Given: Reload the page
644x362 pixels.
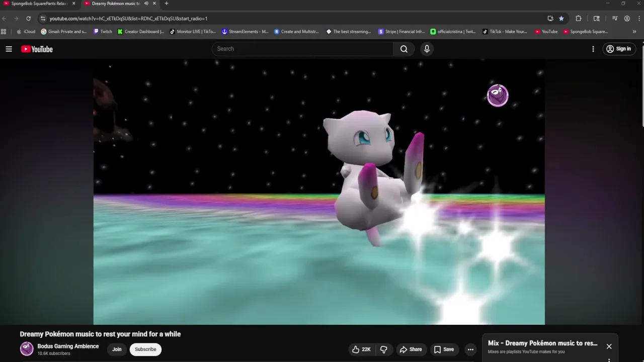Looking at the screenshot, I should [28, 19].
